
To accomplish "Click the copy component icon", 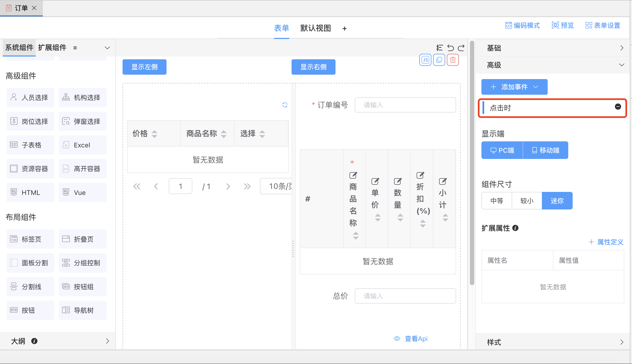I will point(439,60).
